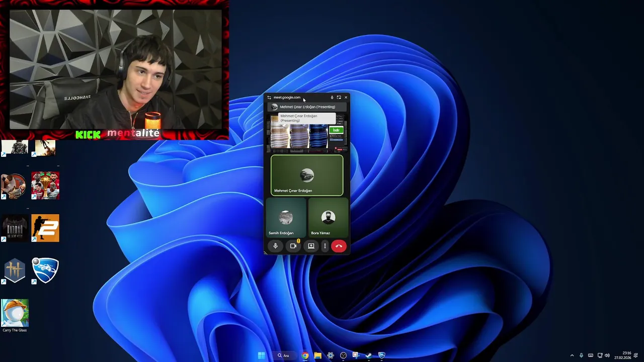Open Settings gear from the taskbar
The width and height of the screenshot is (644, 362).
[x=331, y=355]
